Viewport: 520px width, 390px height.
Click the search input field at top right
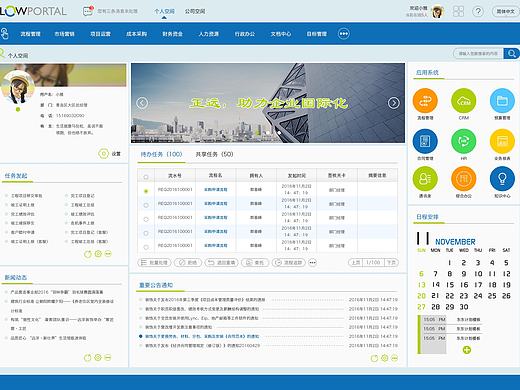(478, 53)
